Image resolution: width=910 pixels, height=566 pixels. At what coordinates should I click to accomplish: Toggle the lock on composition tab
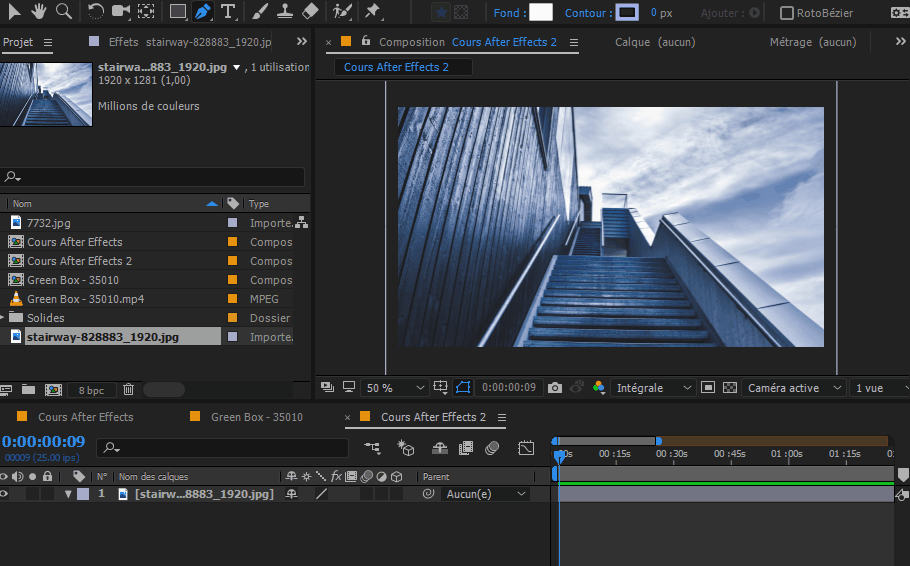pos(366,41)
